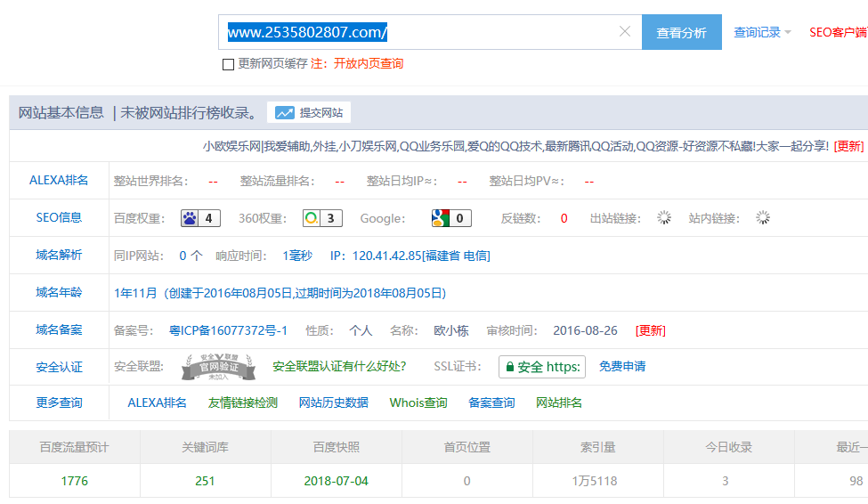868x504 pixels.
Task: Click the 反链数 value 0
Action: point(564,218)
